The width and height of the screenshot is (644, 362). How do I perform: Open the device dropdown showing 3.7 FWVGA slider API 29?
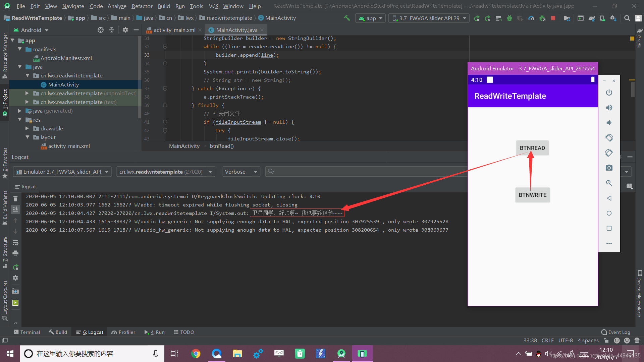tap(429, 18)
